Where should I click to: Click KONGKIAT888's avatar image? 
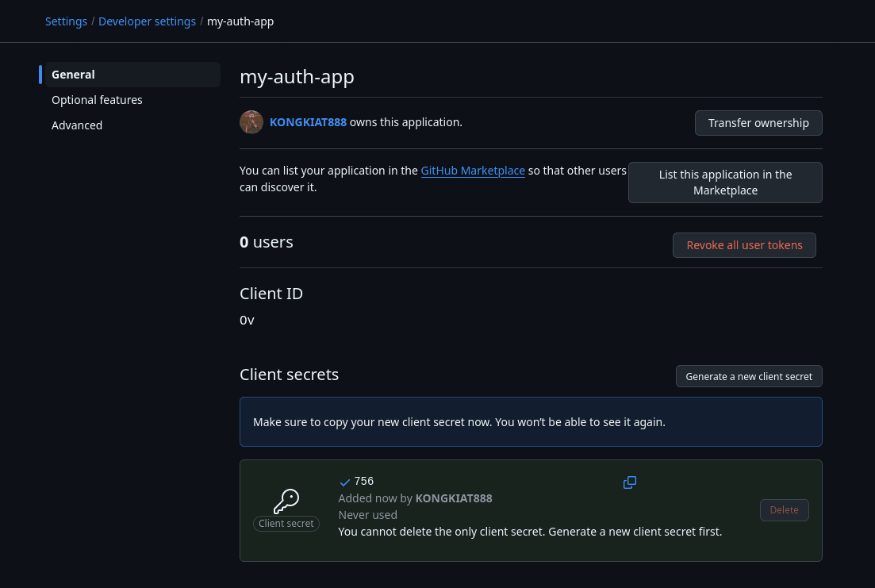pos(251,121)
